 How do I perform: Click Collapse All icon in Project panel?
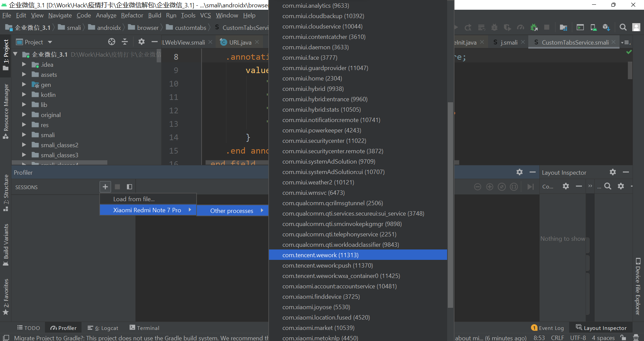[125, 42]
